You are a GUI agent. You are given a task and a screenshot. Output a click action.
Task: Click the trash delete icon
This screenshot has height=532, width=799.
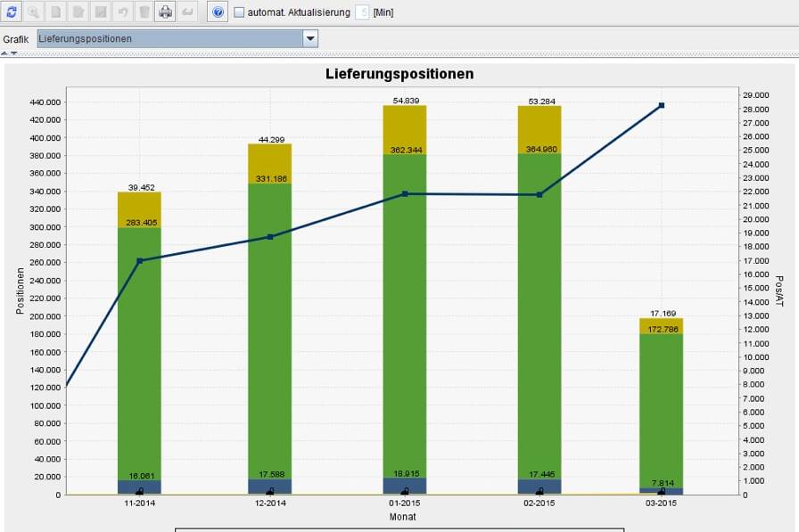(144, 12)
